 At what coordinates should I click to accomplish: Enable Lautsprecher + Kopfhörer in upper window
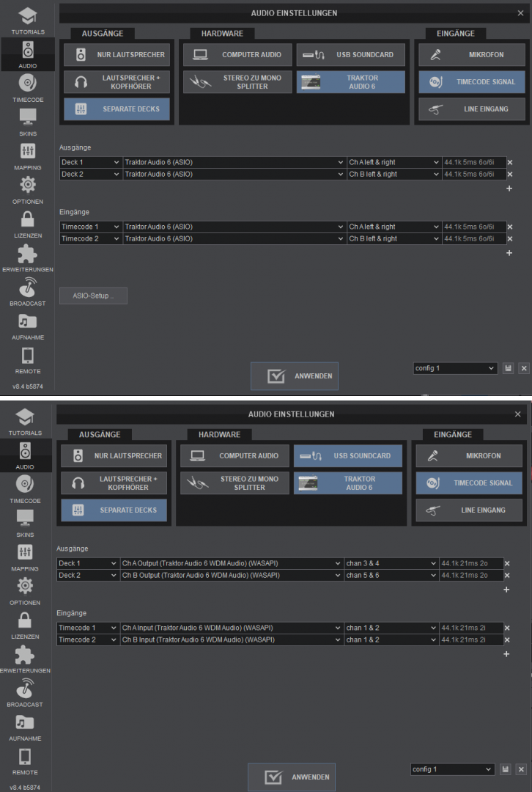pyautogui.click(x=117, y=82)
